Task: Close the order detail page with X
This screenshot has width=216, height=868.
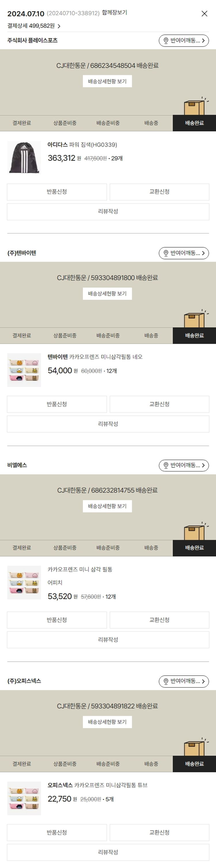Action: tap(204, 14)
